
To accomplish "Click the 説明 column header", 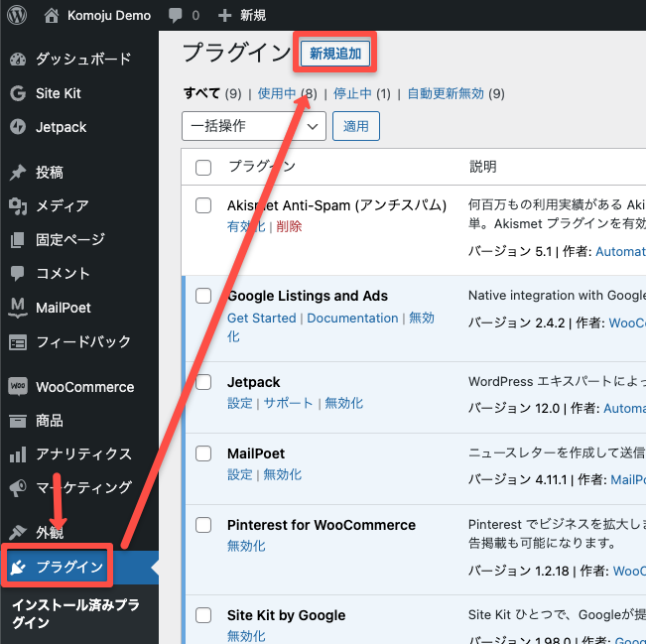I will tap(483, 167).
